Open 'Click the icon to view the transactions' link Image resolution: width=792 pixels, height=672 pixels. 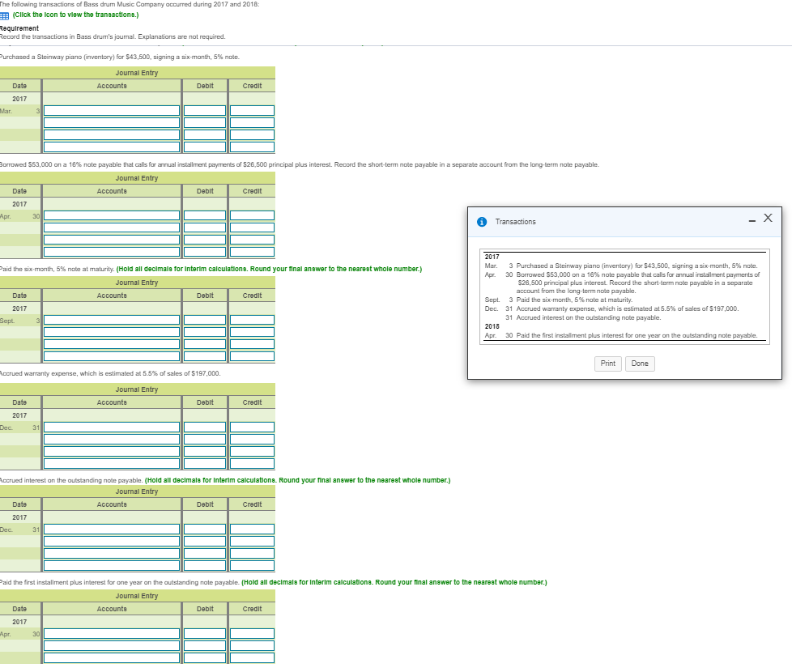[76, 15]
